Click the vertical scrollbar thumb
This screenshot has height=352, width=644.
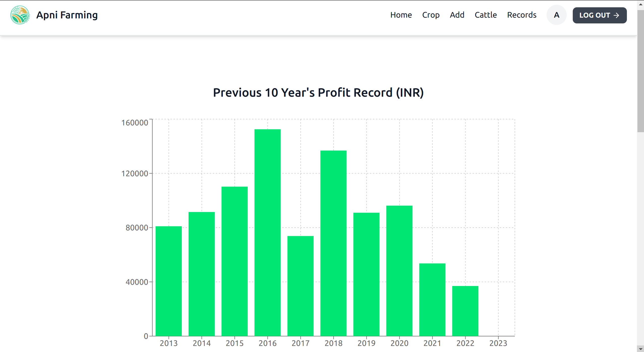coord(640,71)
